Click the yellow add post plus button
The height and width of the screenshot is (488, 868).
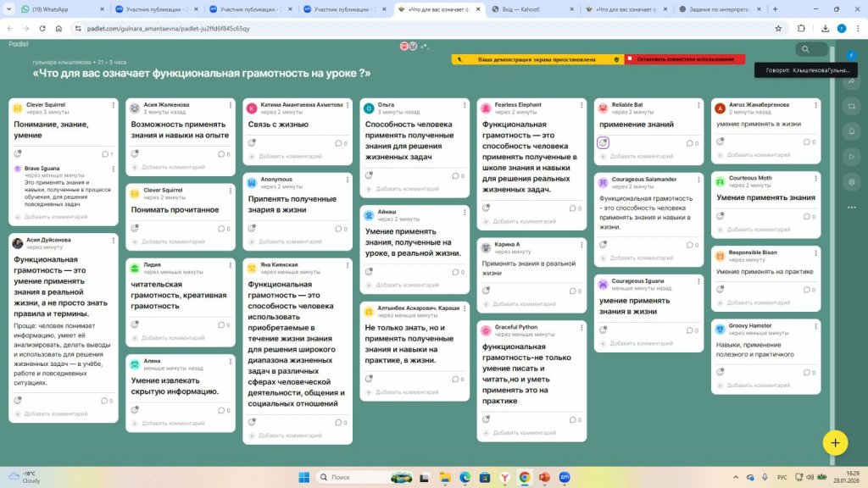coord(835,442)
